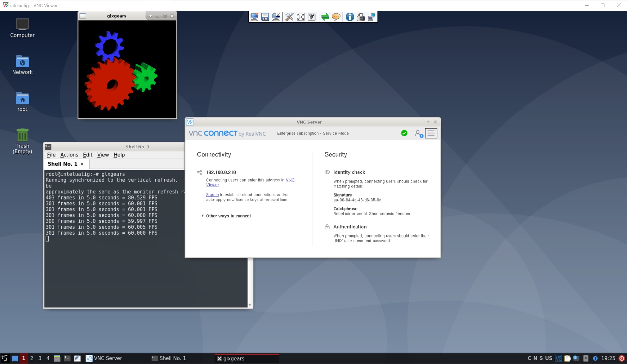Click the connected users icon in VNC Server
The image size is (627, 364).
click(x=419, y=134)
